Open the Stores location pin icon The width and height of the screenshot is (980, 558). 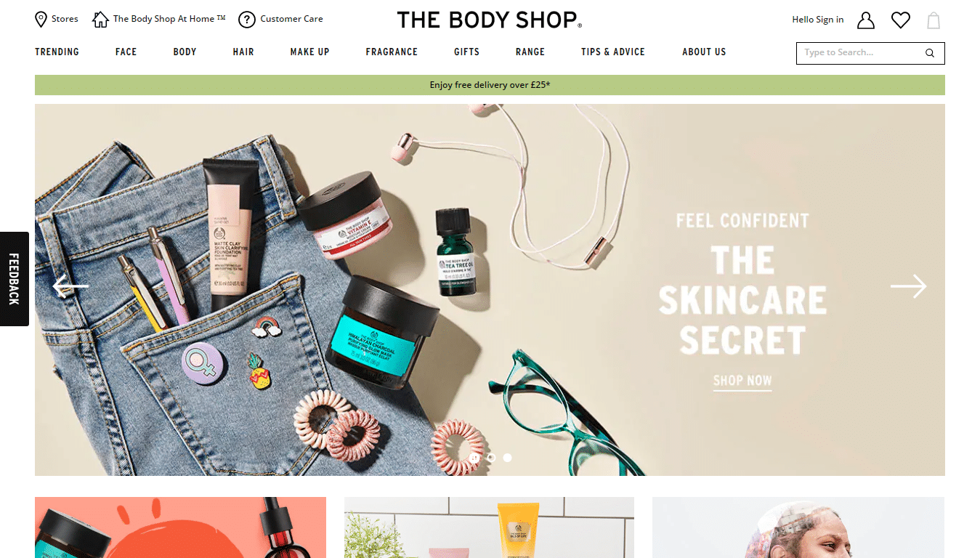[x=41, y=20]
